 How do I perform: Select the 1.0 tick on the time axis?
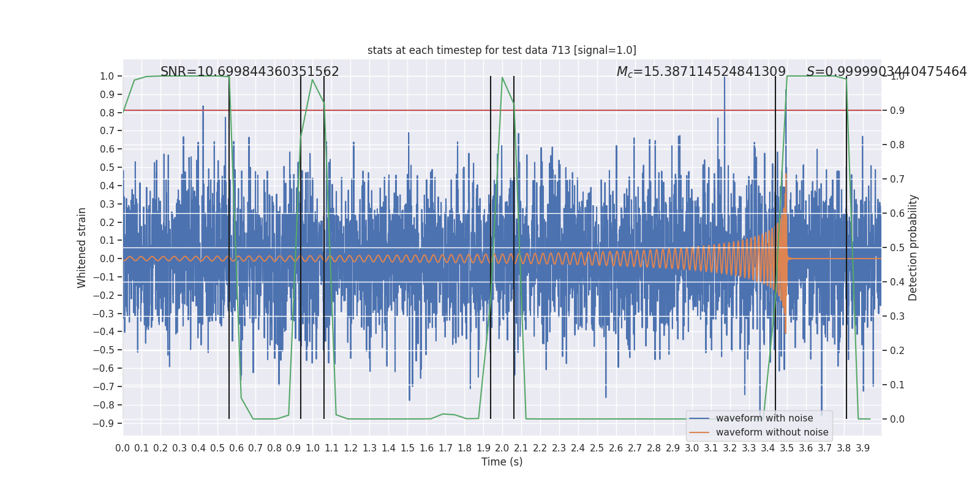point(312,448)
